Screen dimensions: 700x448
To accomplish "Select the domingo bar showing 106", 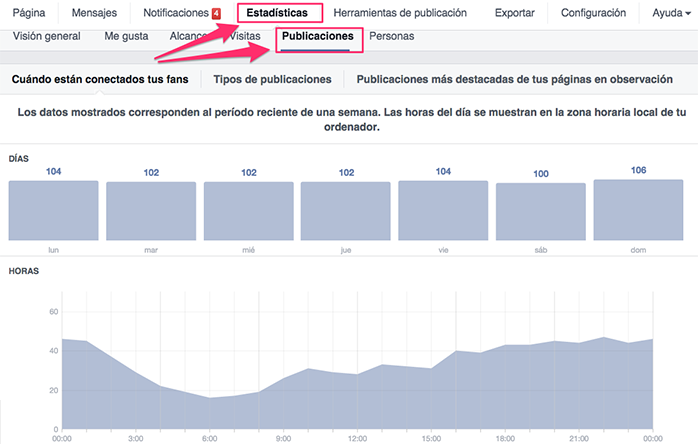I will (638, 210).
